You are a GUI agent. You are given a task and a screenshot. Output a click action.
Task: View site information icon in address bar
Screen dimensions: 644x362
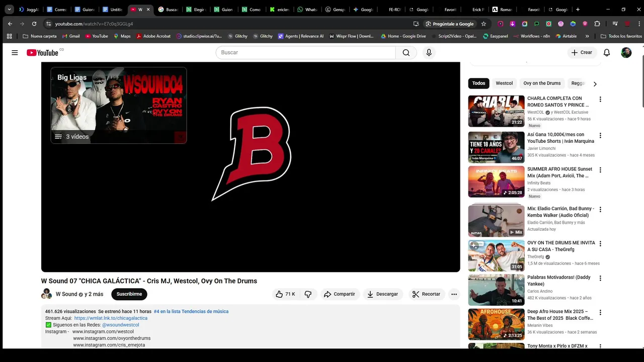pyautogui.click(x=48, y=24)
